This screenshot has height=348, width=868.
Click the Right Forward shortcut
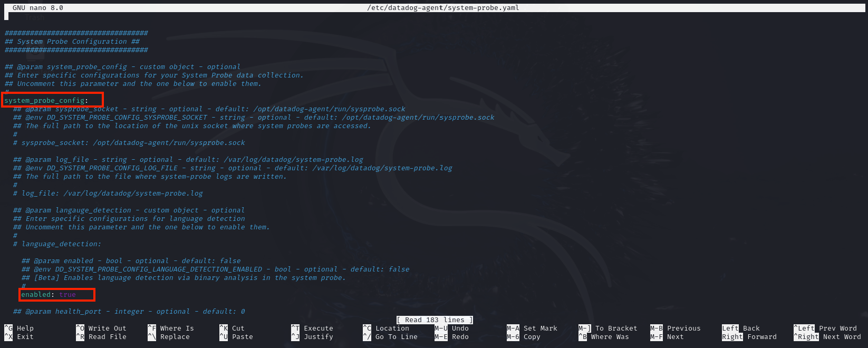[x=749, y=337]
